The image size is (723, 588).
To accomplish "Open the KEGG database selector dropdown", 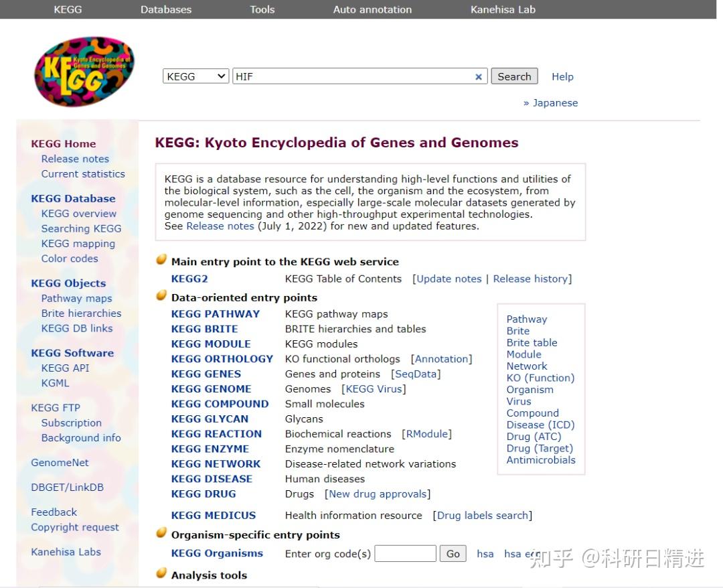I will pyautogui.click(x=196, y=76).
